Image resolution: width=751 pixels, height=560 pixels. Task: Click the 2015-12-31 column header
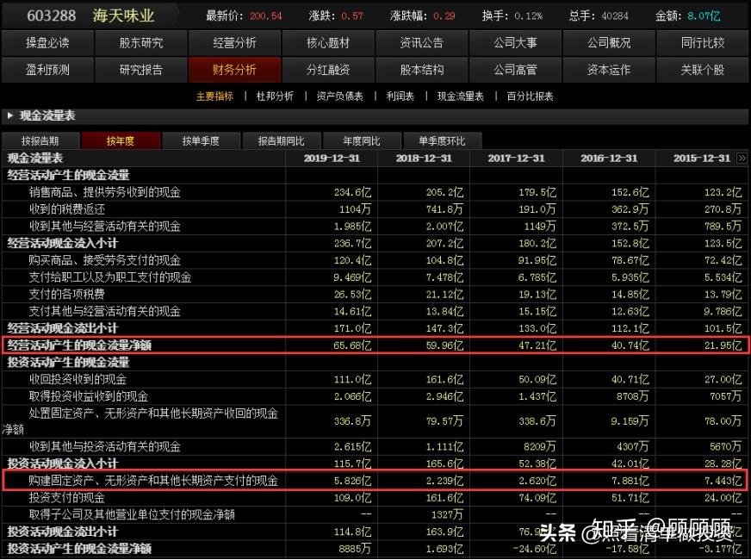click(x=702, y=158)
